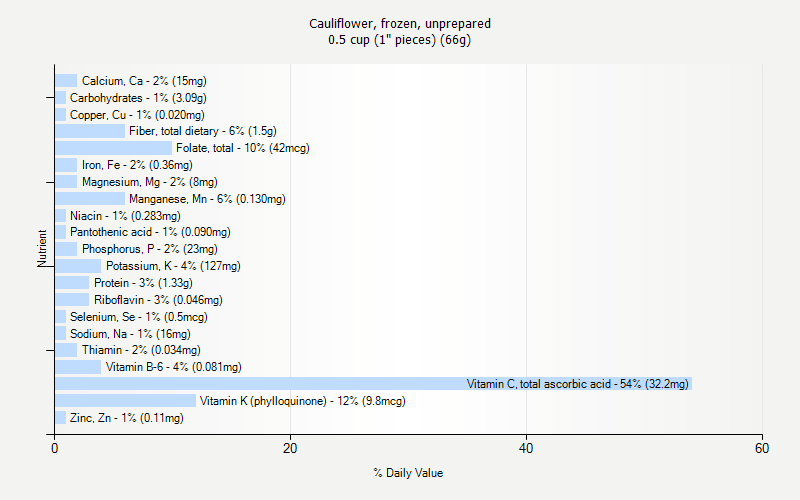
Task: Click the 'Iron, Fe - 2% (0.36mg)' label
Action: 137,165
